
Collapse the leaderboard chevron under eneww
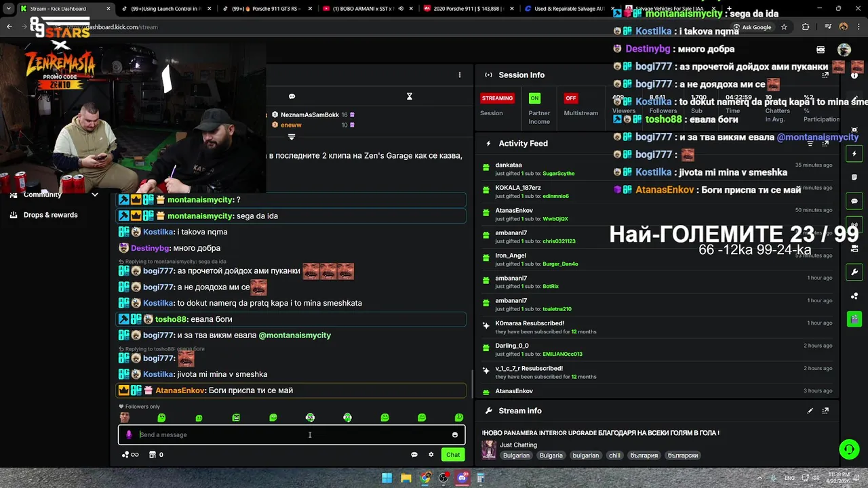(292, 136)
